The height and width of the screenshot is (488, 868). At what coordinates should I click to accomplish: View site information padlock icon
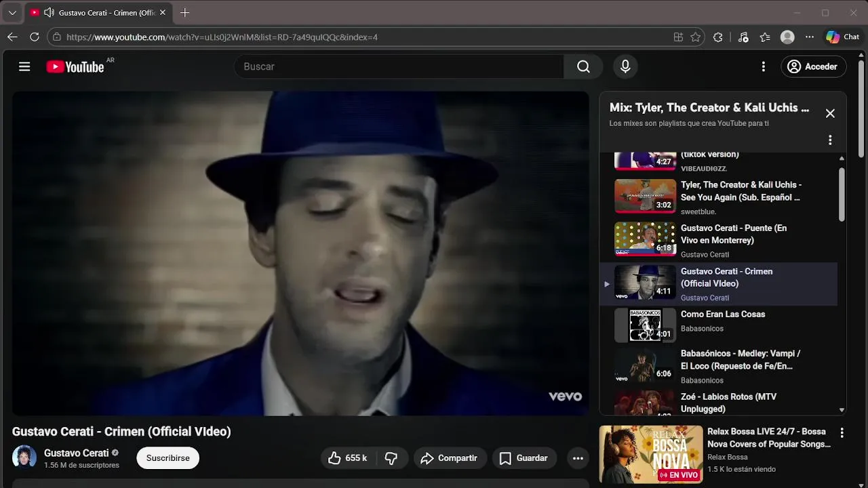(x=57, y=37)
